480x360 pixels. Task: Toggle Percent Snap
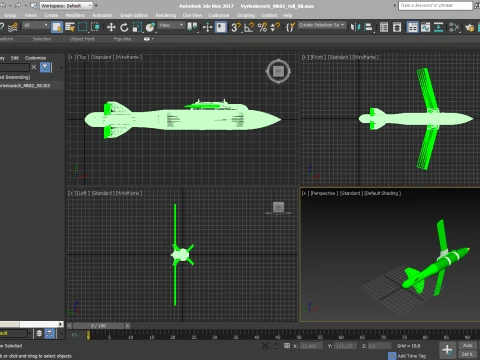(x=262, y=27)
